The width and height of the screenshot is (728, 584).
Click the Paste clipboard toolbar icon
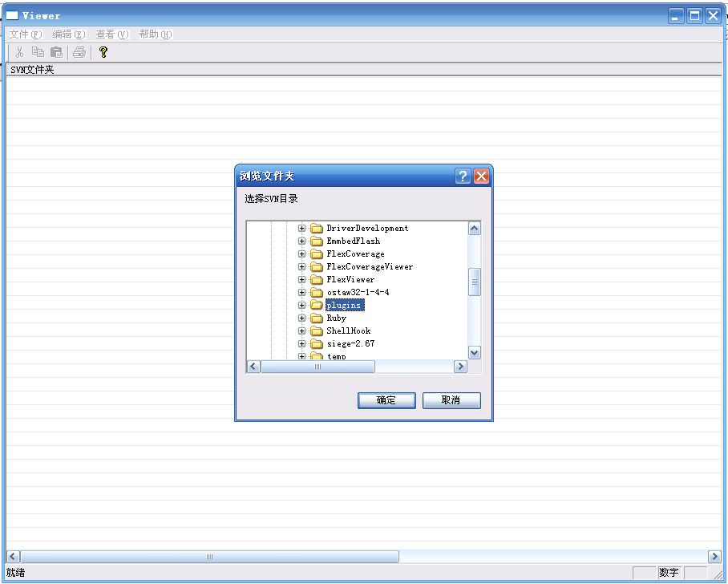pos(56,52)
